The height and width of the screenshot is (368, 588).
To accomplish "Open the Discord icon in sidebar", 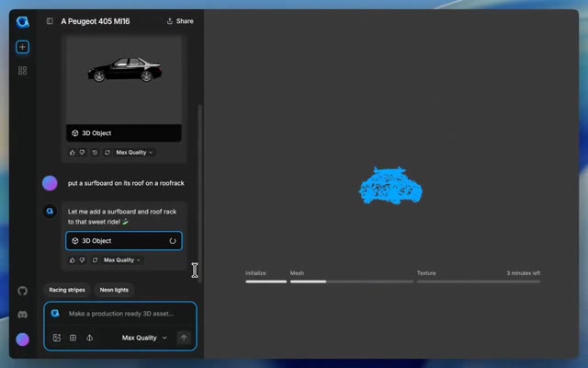I will (22, 315).
